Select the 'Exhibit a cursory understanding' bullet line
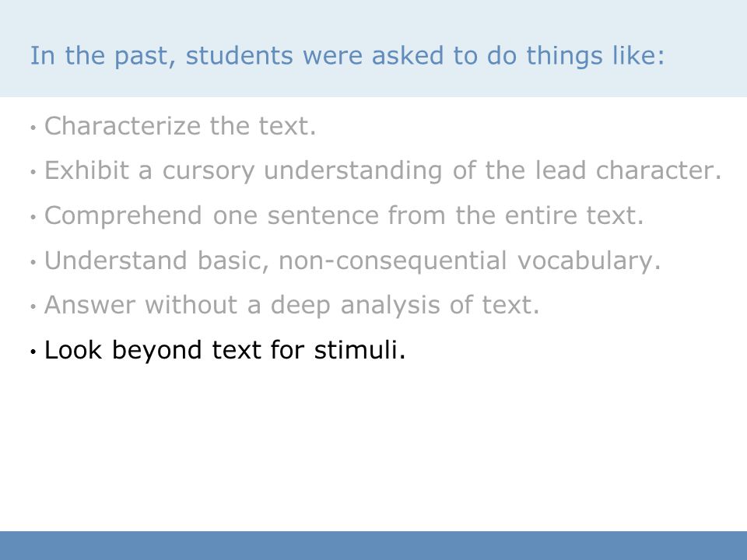Viewport: 747px width, 560px height. 383,170
